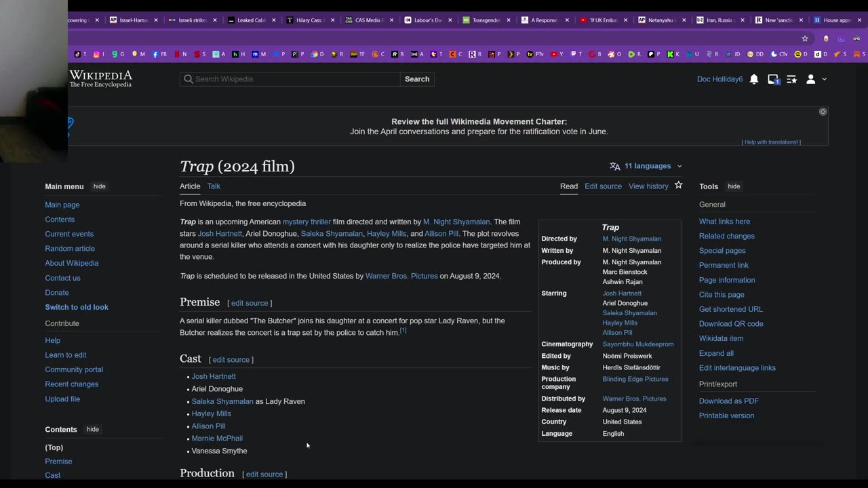Expand all sections via Tools
Image resolution: width=868 pixels, height=488 pixels.
716,353
